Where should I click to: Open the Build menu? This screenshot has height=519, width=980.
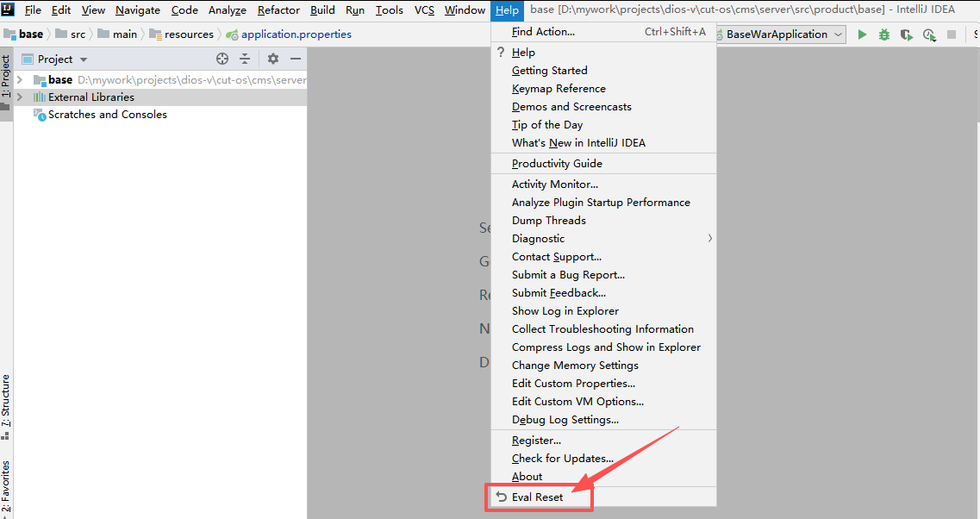322,10
